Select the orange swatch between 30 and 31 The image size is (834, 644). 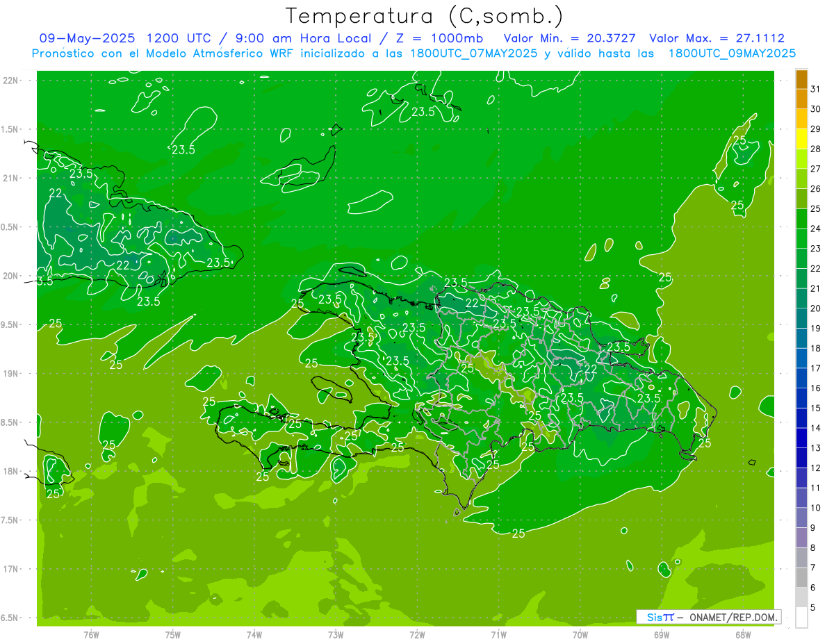point(801,99)
